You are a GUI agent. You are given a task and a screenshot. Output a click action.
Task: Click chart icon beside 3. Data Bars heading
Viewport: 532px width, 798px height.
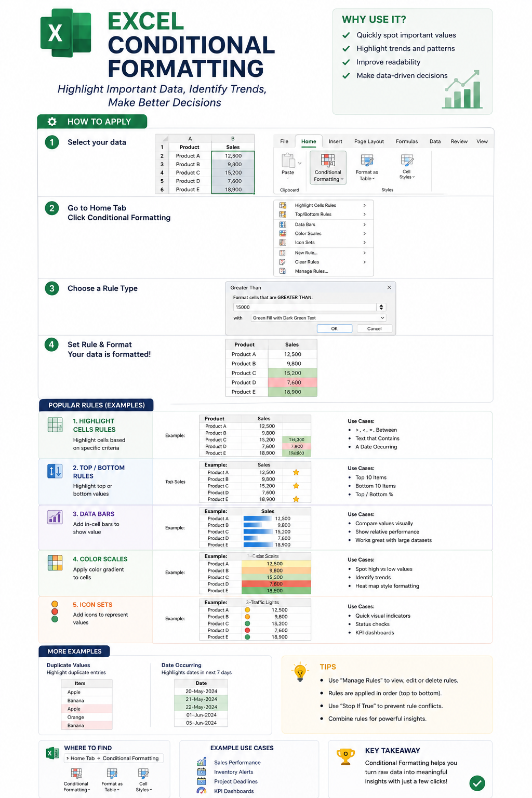click(x=55, y=517)
